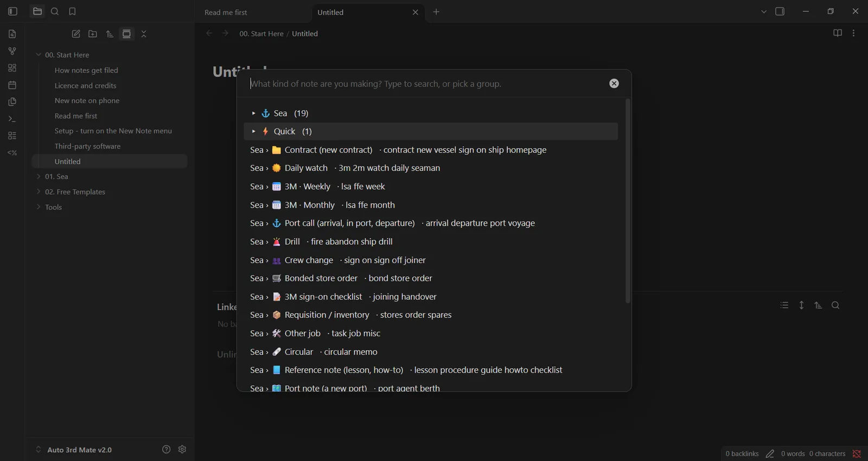Open the 0 backlinks status item
The height and width of the screenshot is (461, 868).
742,453
